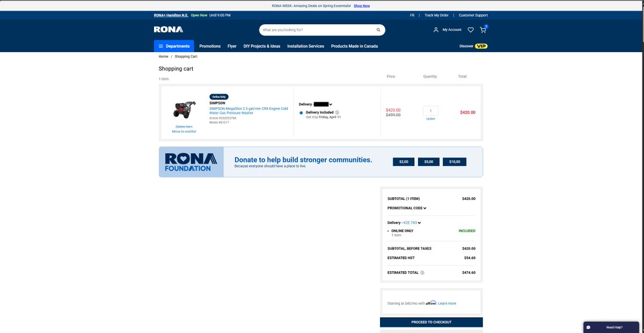Click the RONA Foundation logo
Screen dimensions: 644x333
pos(191,162)
